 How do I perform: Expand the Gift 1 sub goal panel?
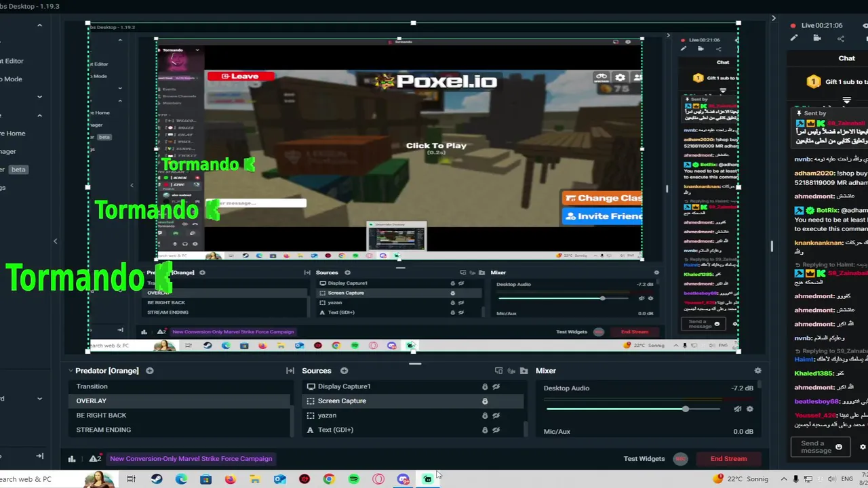[x=846, y=100]
